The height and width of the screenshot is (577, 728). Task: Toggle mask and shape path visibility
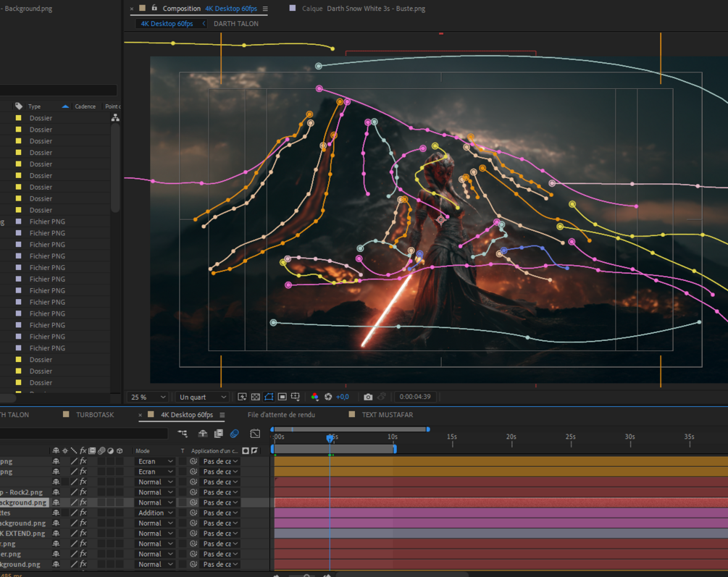[x=269, y=397]
